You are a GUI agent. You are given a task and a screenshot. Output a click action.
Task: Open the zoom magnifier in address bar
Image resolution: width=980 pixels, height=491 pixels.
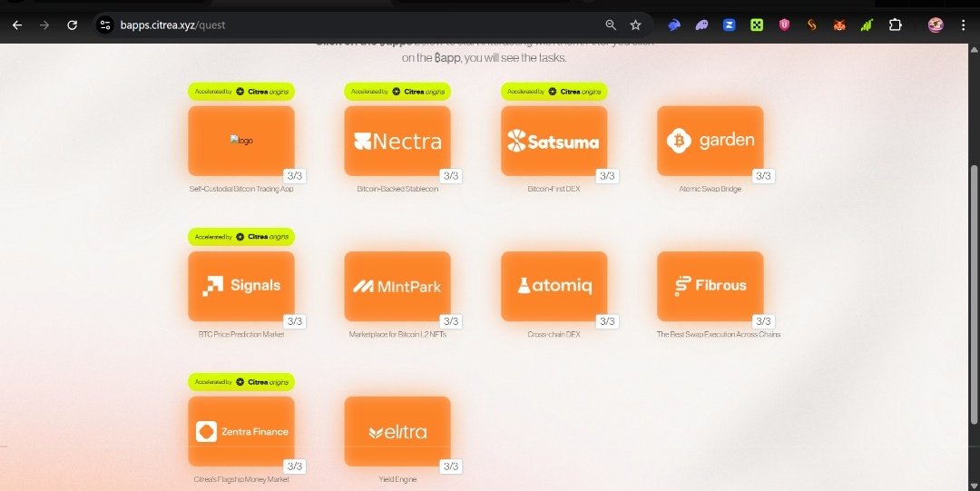pyautogui.click(x=611, y=25)
